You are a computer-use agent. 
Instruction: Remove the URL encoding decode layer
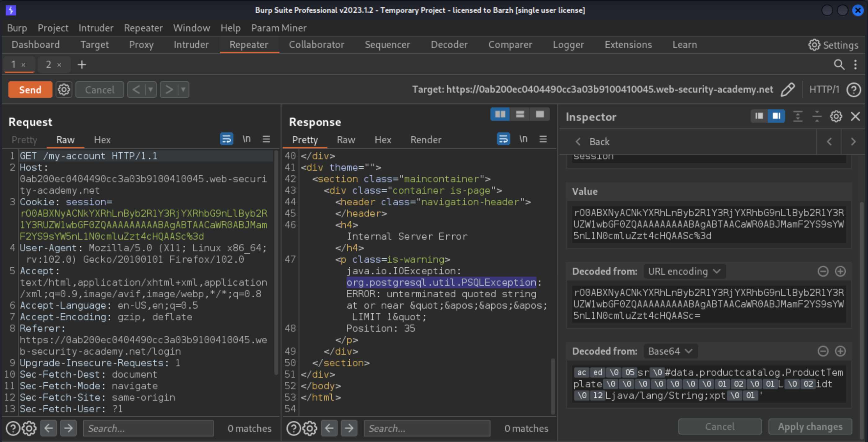click(823, 271)
